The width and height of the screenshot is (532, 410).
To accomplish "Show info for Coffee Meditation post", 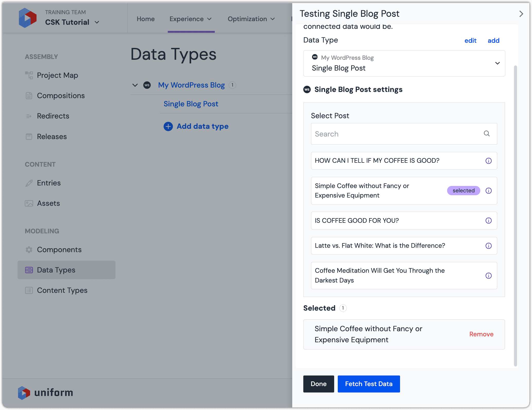I will [x=489, y=276].
